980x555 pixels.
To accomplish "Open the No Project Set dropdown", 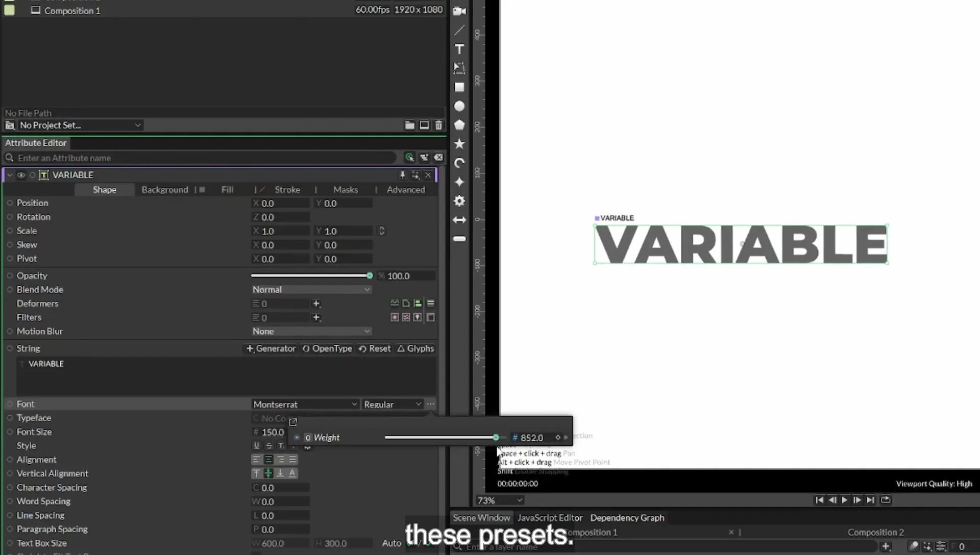I will point(80,125).
